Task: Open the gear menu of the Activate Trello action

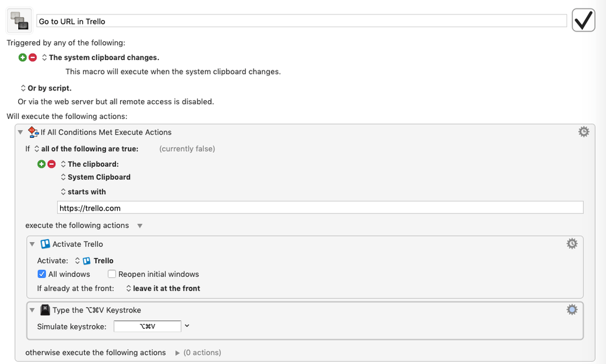Action: pos(572,243)
